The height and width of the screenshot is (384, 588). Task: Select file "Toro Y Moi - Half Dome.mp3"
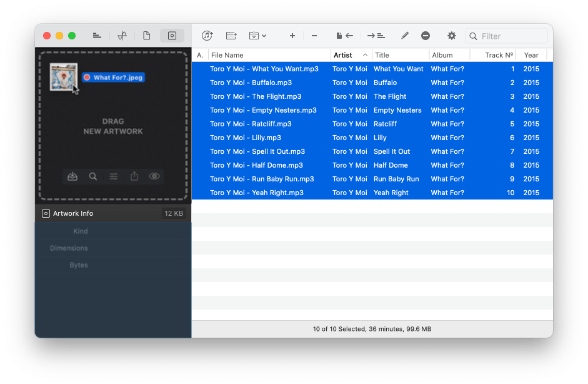[256, 165]
